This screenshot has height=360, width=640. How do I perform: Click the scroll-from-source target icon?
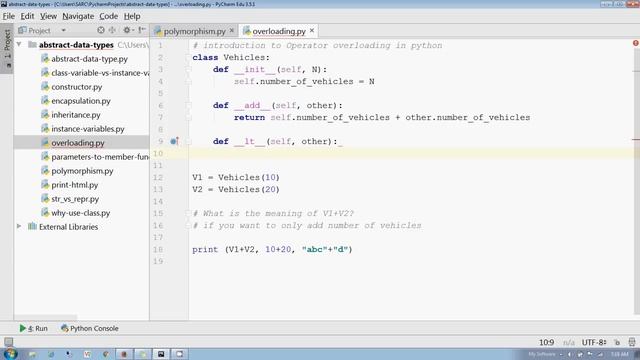(101, 30)
